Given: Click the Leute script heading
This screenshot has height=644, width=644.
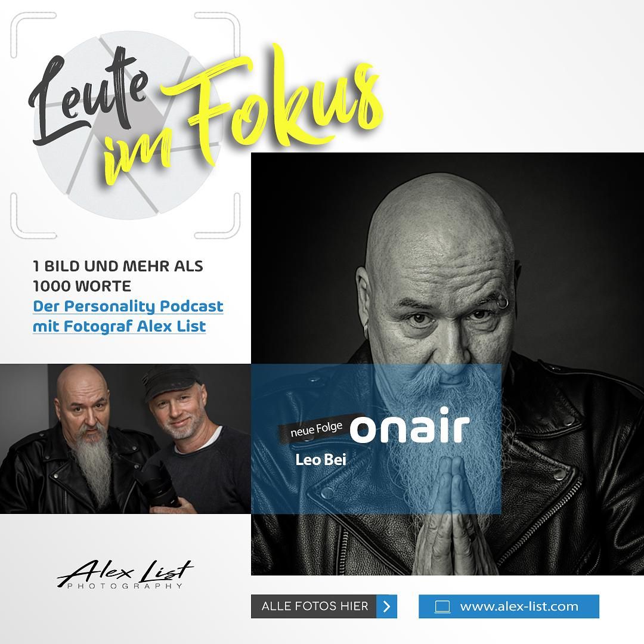Looking at the screenshot, I should [x=88, y=97].
